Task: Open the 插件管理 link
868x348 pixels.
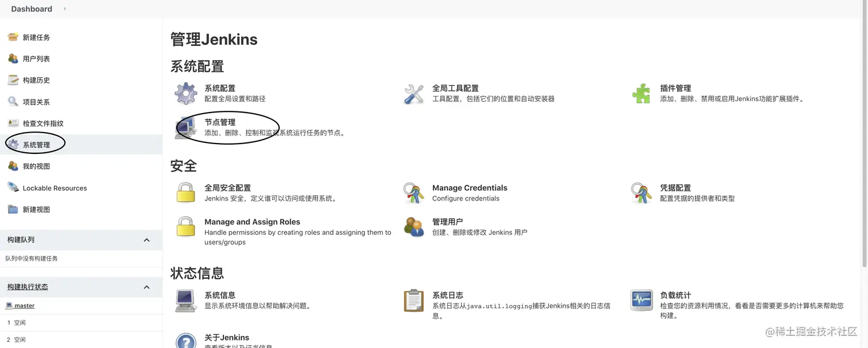Action: 675,88
